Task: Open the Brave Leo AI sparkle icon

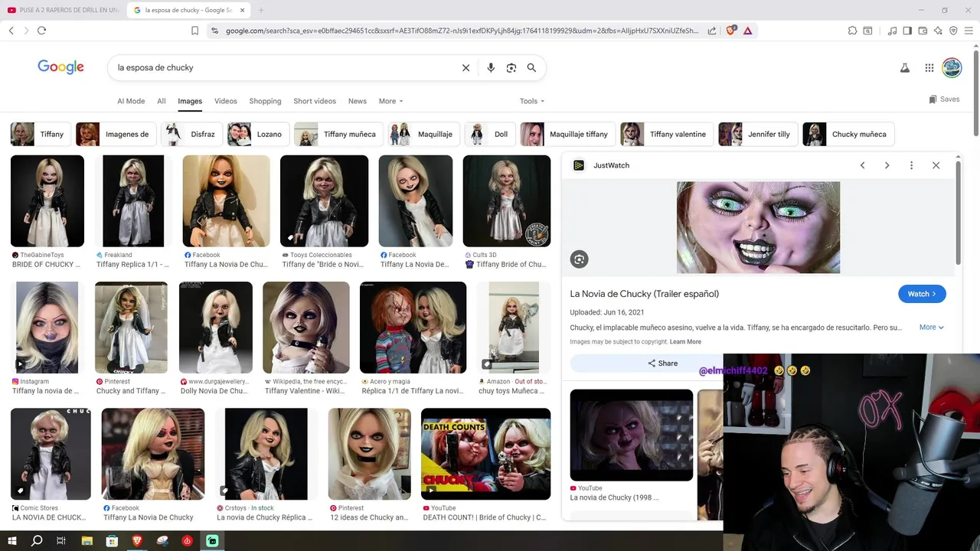Action: click(938, 31)
